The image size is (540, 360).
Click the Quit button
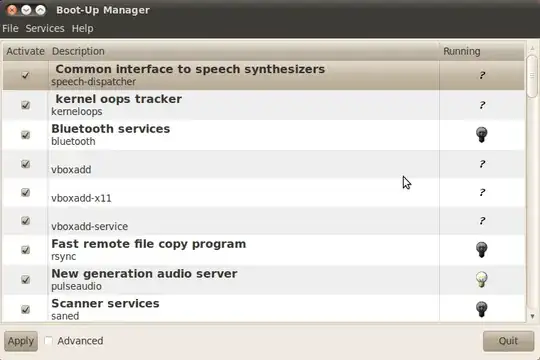tap(508, 341)
